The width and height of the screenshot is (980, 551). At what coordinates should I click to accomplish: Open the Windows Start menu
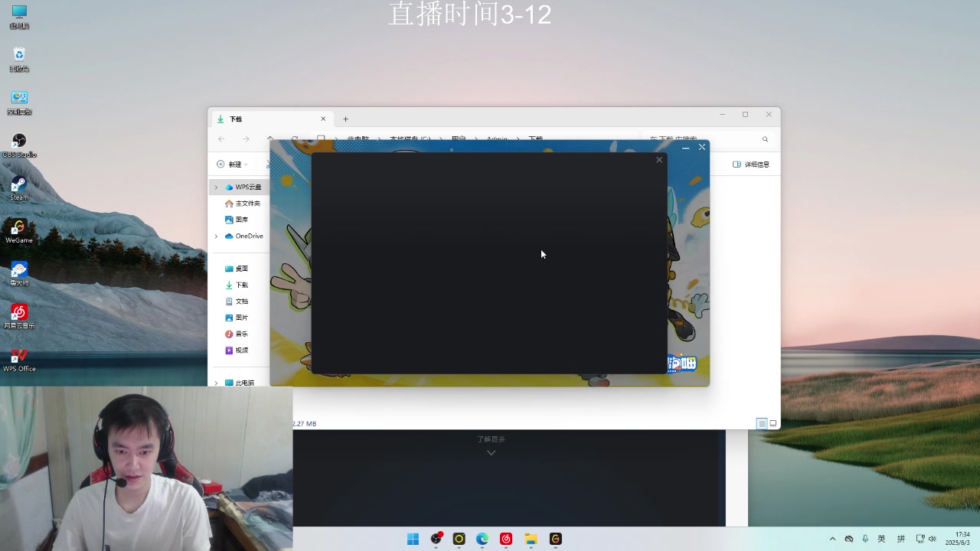pyautogui.click(x=413, y=539)
